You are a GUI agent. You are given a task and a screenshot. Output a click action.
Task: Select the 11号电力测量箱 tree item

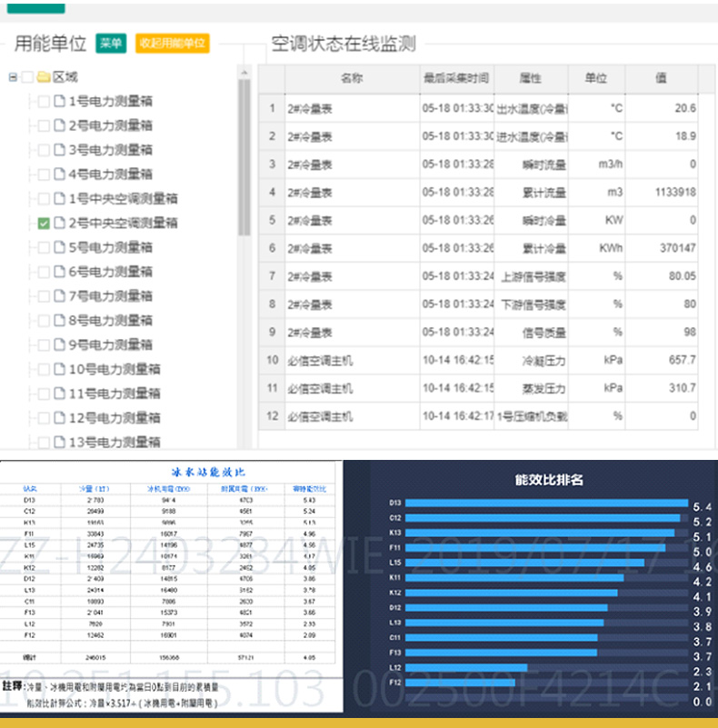coord(115,394)
